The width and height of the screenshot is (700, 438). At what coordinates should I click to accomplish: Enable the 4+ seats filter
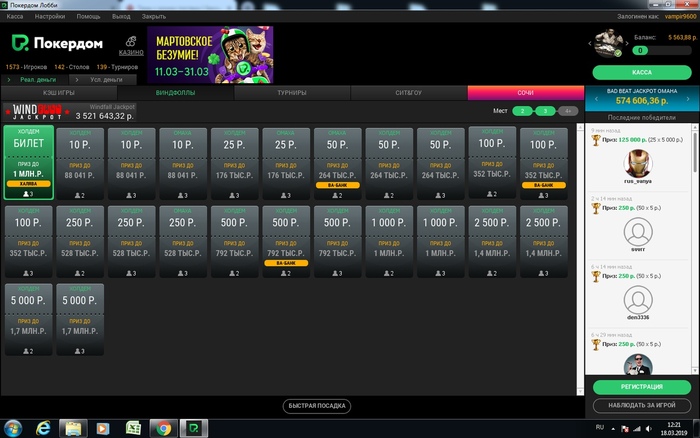(x=567, y=111)
